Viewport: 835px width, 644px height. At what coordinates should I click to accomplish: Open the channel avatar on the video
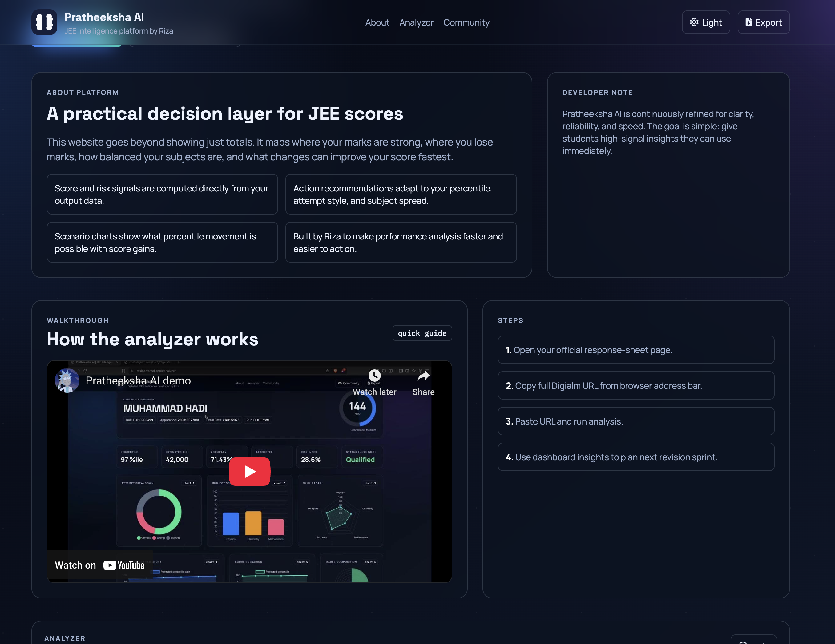(x=68, y=381)
